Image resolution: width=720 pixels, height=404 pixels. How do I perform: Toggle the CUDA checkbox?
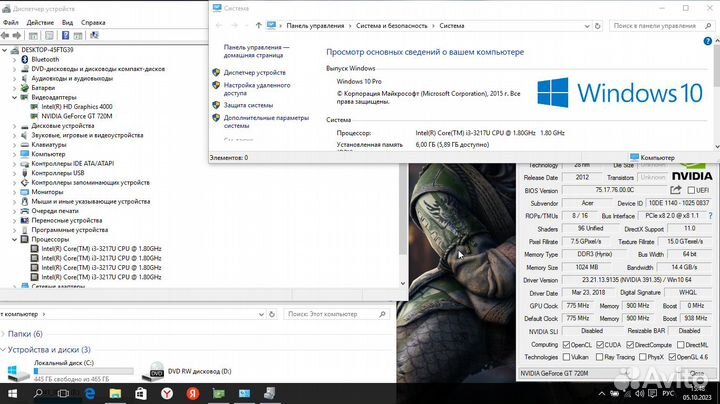600,345
